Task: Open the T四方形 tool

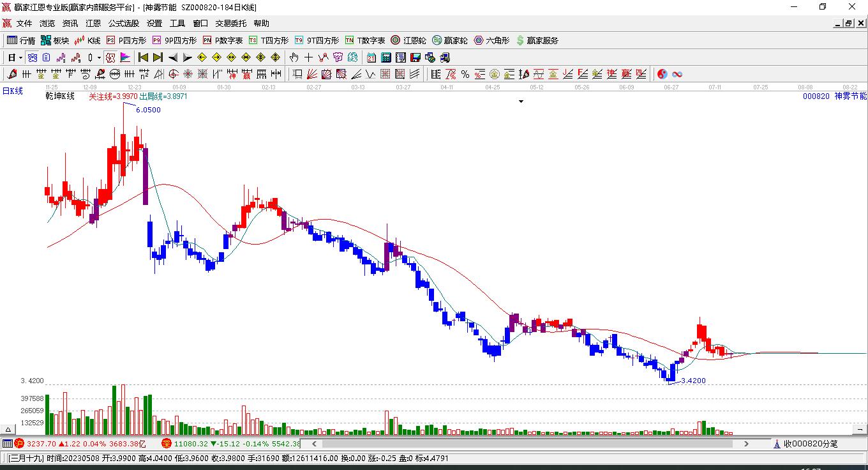Action: (269, 40)
